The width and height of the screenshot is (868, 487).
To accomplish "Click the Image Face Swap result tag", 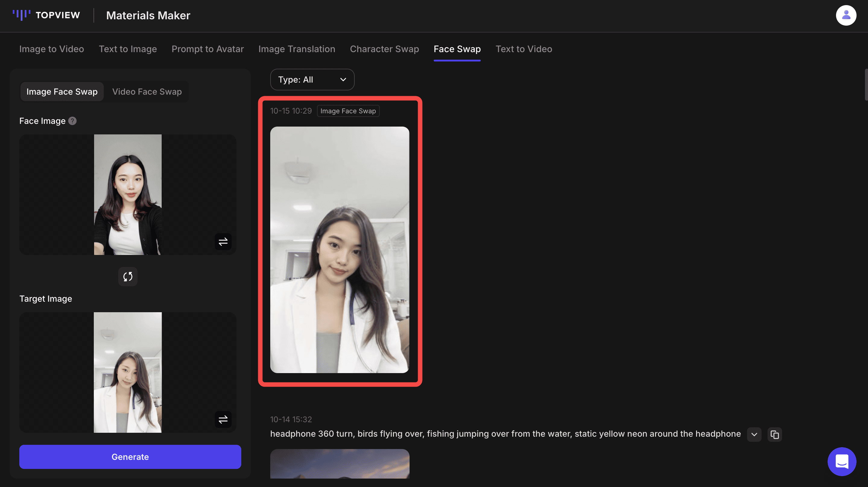I will tap(348, 111).
